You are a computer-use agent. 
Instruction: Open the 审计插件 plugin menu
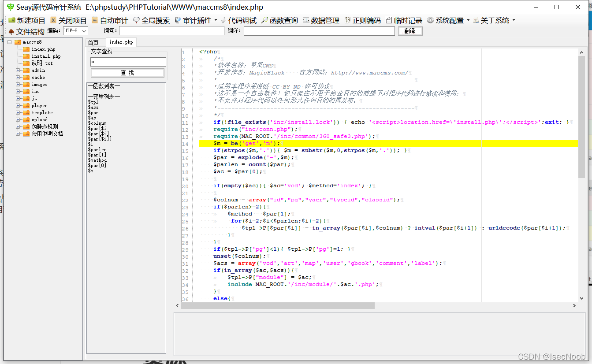[196, 20]
